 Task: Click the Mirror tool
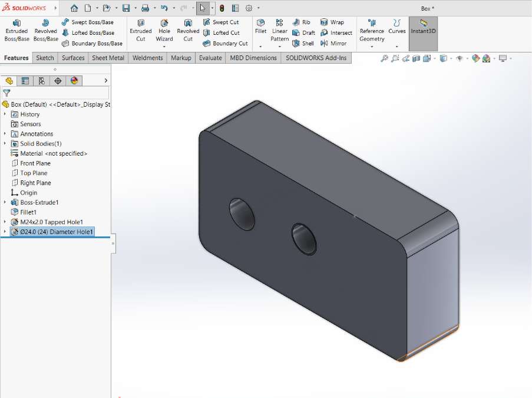click(x=333, y=44)
